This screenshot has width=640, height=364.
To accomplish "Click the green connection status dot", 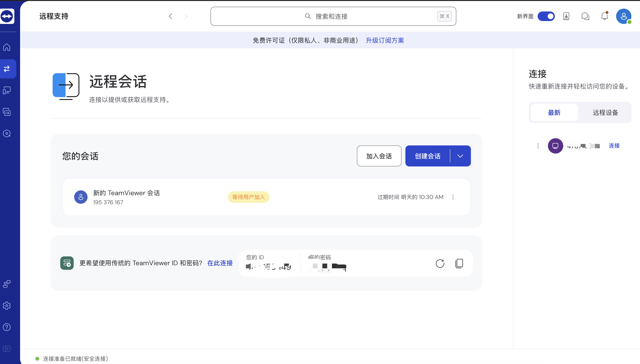I will tap(37, 359).
